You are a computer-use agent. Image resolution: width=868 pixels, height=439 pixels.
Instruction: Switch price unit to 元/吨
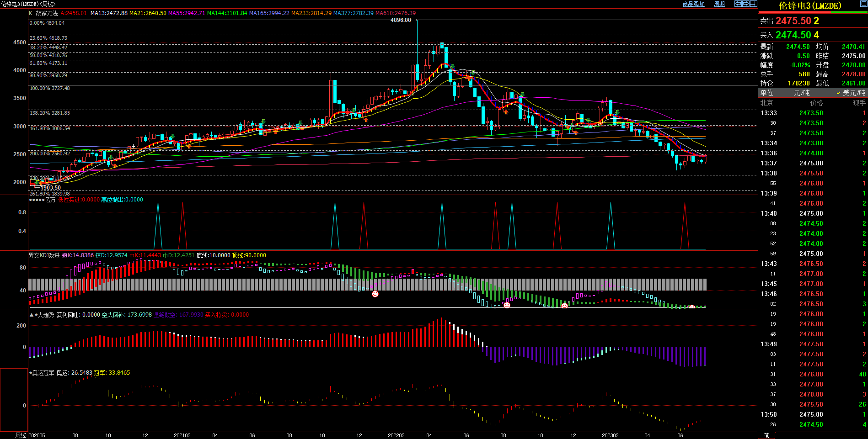click(801, 93)
